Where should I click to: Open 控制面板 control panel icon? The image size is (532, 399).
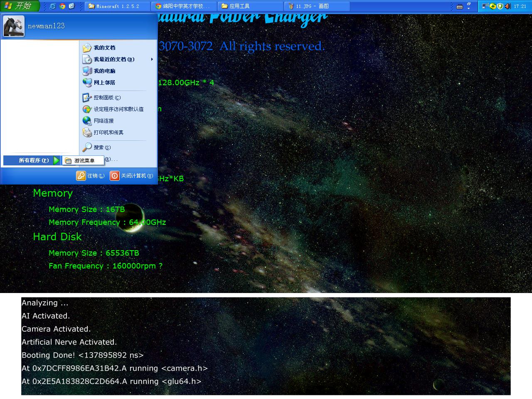click(87, 98)
